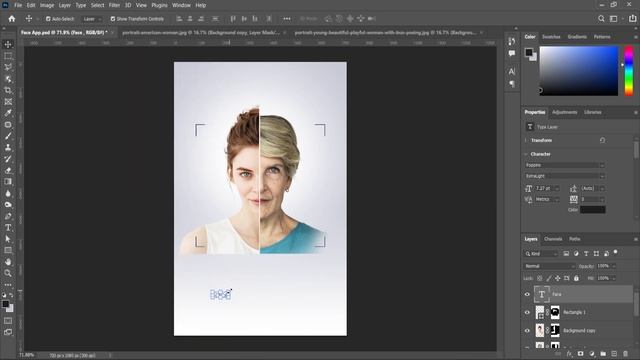Click the foreground color swatch in Color panel
Viewport: 640px width, 360px height.
(529, 52)
